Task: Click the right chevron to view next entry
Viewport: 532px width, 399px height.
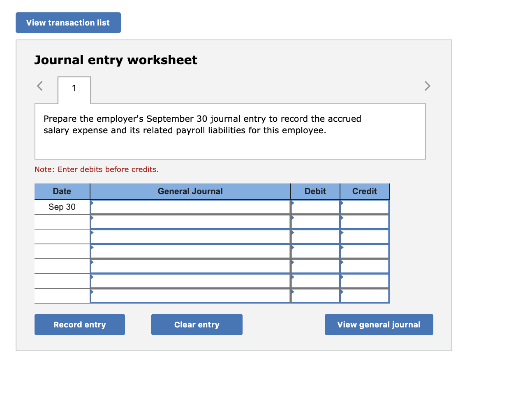Action: (x=428, y=86)
